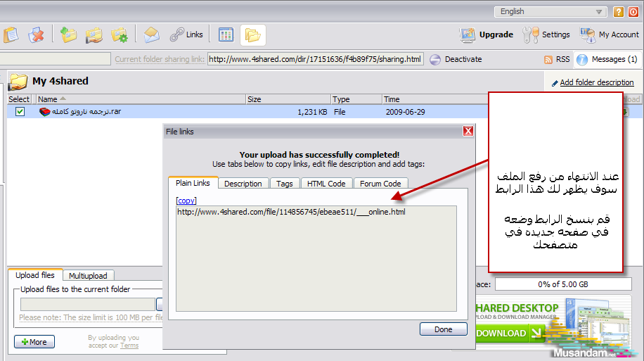644x361 pixels.
Task: Switch to the Description tab
Action: tap(243, 184)
